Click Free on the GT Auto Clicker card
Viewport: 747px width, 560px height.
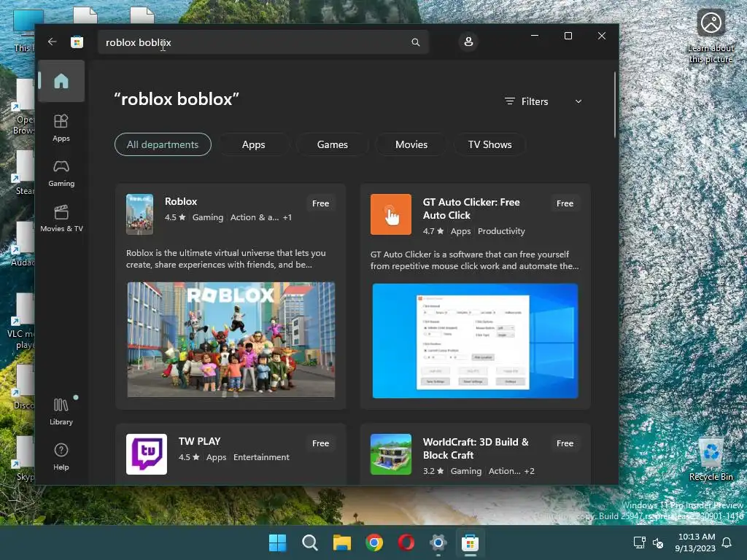coord(565,203)
